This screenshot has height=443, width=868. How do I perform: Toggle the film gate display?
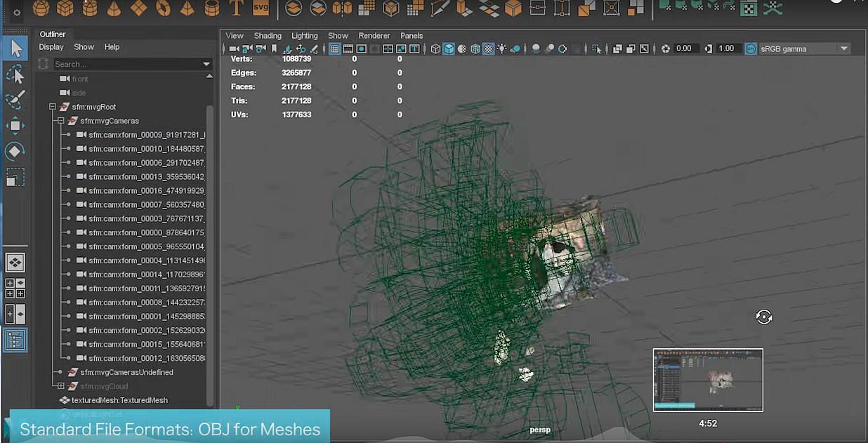(x=348, y=48)
